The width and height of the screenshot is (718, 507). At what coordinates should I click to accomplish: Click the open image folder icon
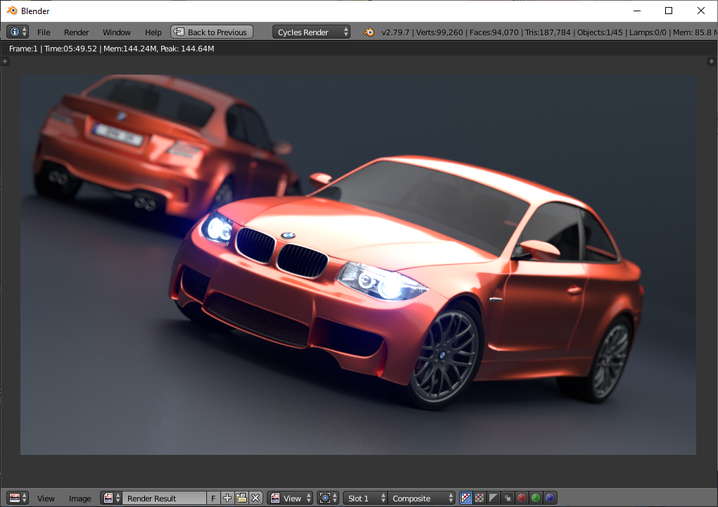tap(241, 498)
